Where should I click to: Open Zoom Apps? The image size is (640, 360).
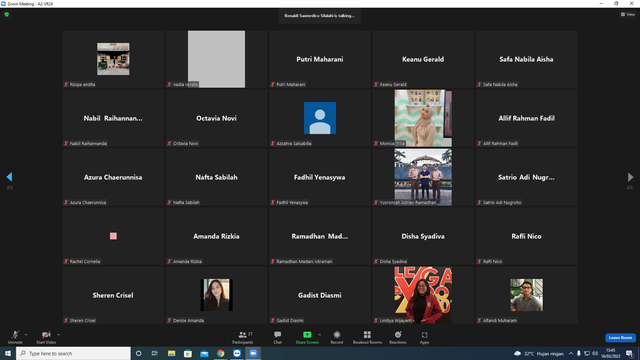click(x=424, y=337)
